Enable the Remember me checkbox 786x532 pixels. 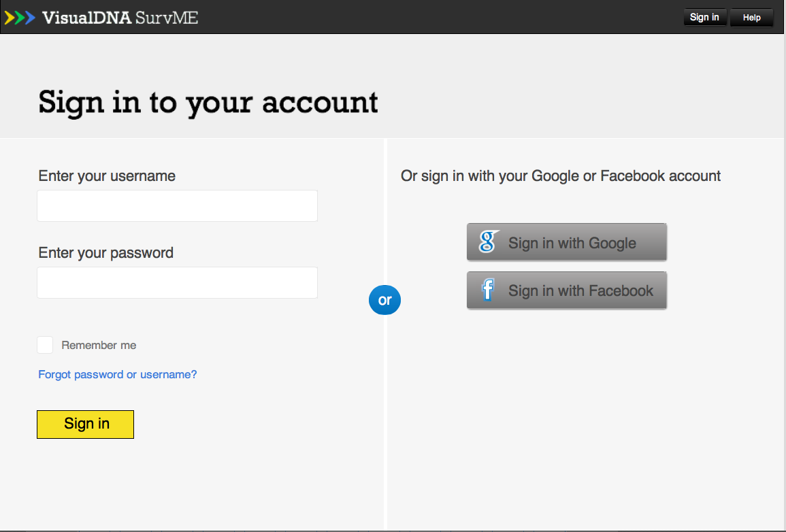pos(45,345)
